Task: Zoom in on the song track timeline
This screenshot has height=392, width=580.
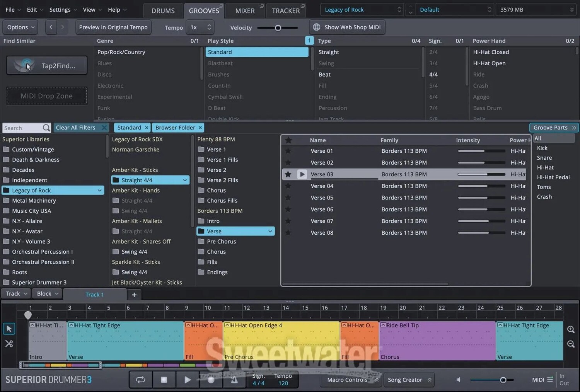Action: (x=571, y=329)
